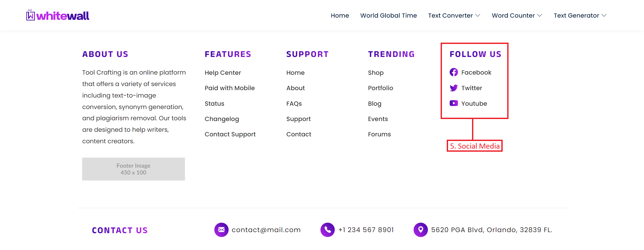Expand the Text Converter chevron
This screenshot has height=250, width=644.
pos(478,15)
